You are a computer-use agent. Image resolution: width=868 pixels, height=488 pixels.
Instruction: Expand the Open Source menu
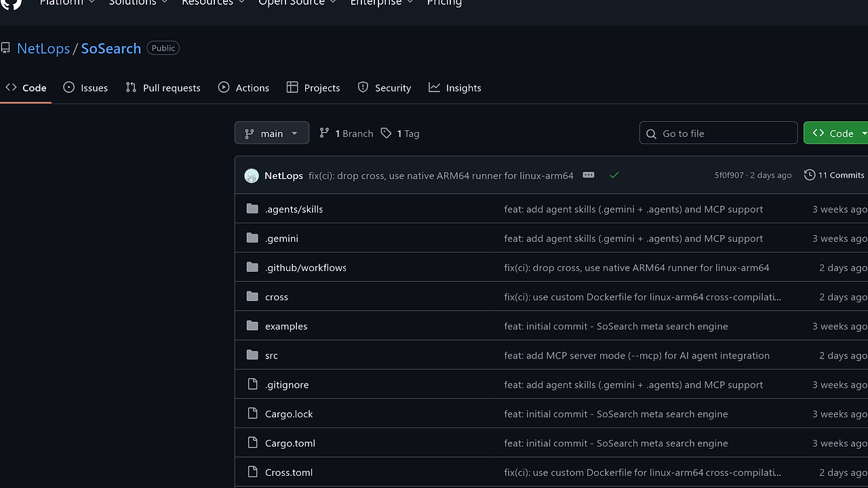click(x=298, y=3)
